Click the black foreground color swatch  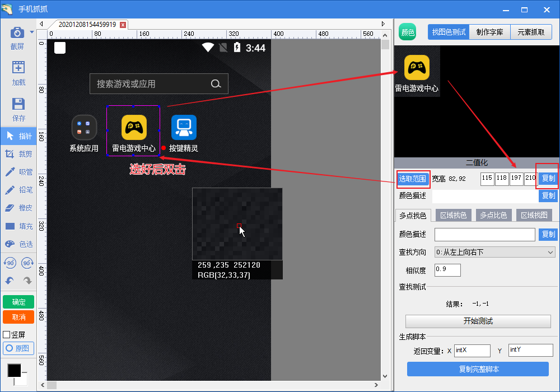pyautogui.click(x=14, y=370)
